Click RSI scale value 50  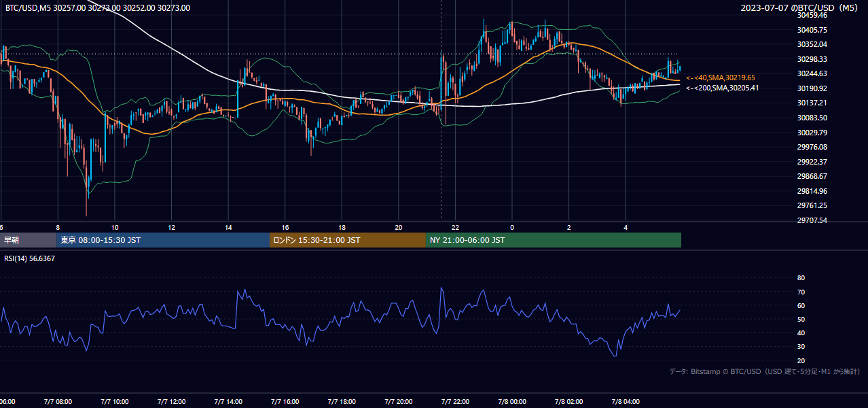801,319
